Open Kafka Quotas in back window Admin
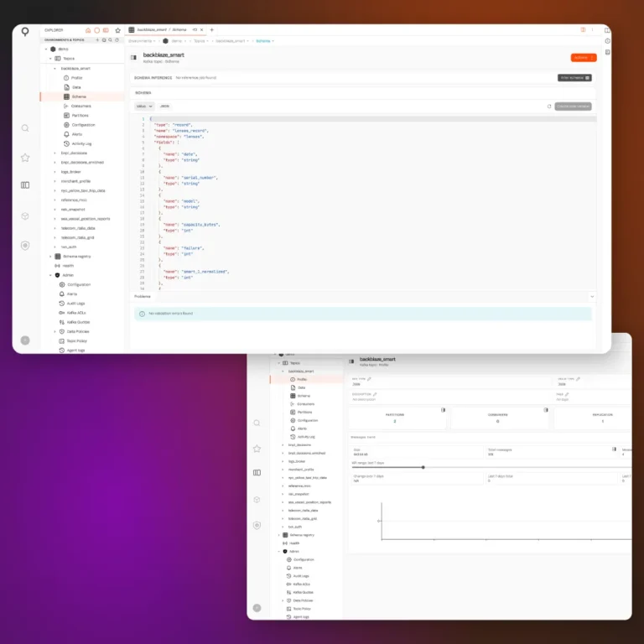644x644 pixels. (303, 592)
